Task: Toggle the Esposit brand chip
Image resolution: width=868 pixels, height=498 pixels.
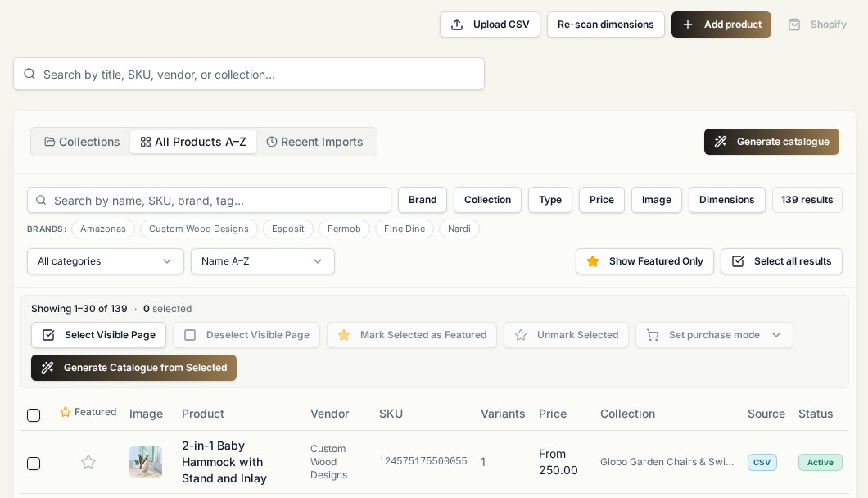Action: pos(288,229)
